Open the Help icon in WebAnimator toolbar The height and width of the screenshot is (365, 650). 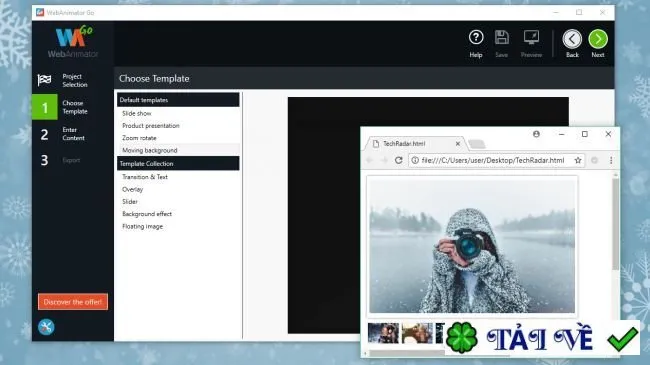pyautogui.click(x=476, y=43)
